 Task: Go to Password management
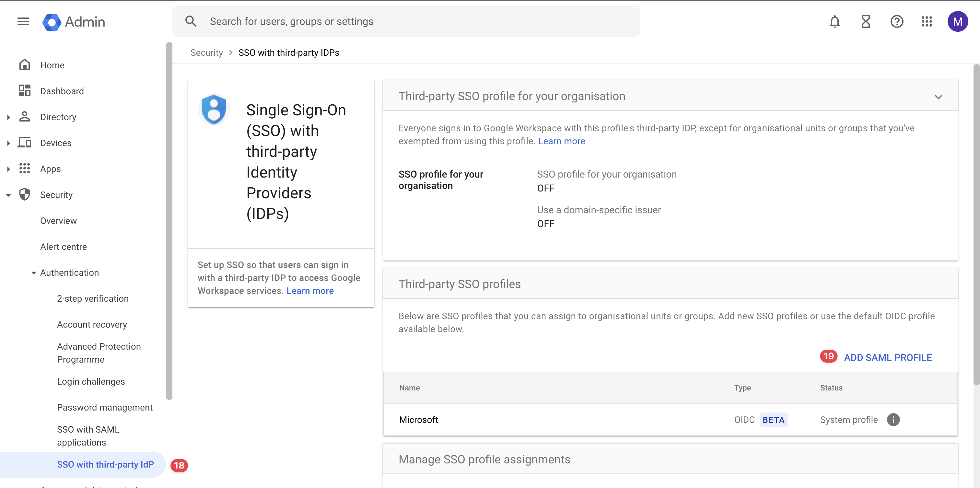point(105,407)
